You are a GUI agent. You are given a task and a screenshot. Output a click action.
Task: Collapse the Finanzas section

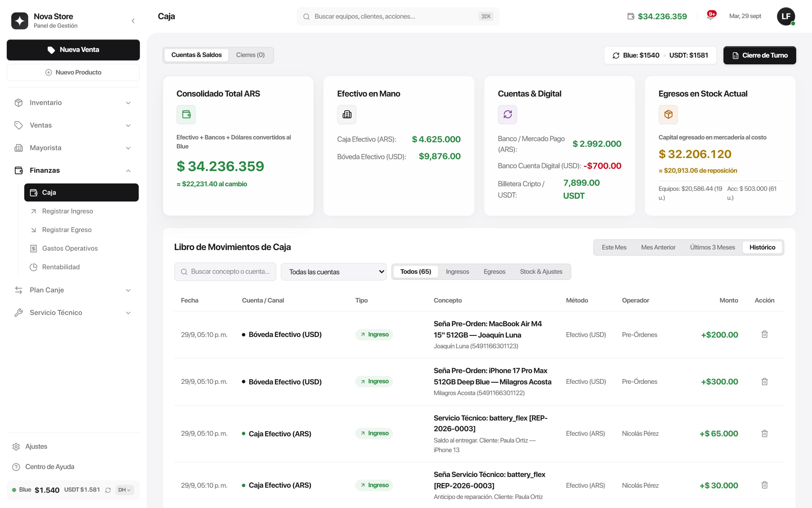point(73,170)
